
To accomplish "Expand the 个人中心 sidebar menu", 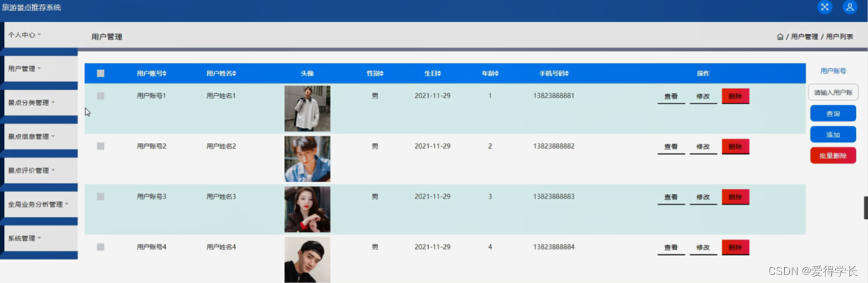I will click(41, 35).
